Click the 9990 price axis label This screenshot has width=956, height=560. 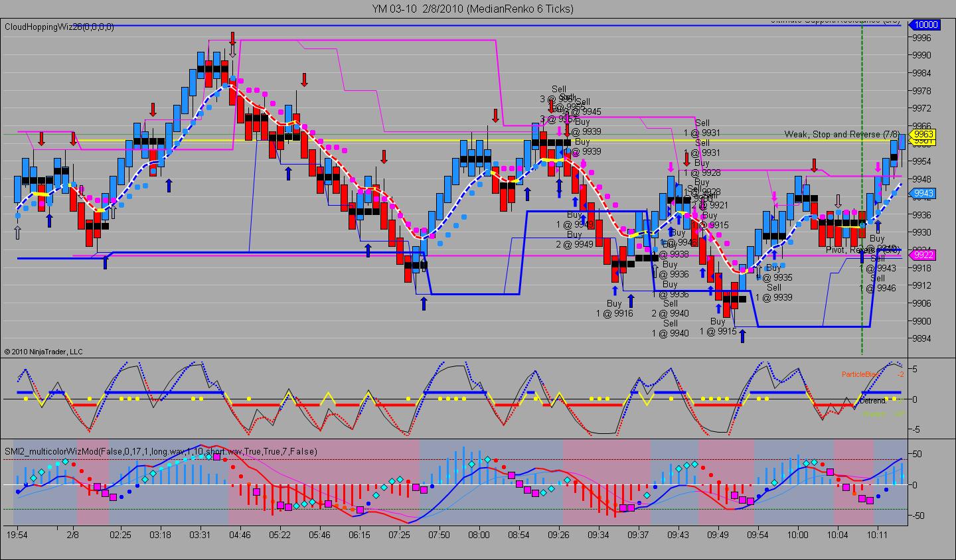coord(921,55)
